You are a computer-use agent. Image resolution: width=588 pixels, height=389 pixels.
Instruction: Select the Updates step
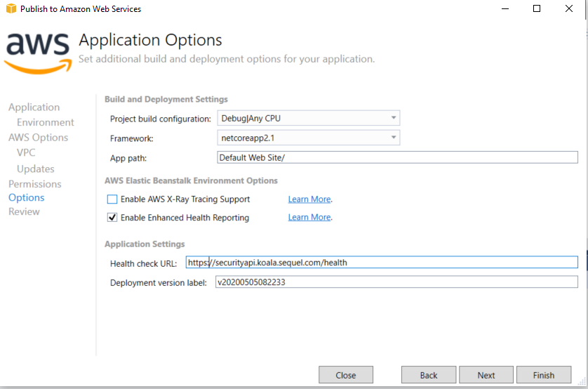pos(36,169)
